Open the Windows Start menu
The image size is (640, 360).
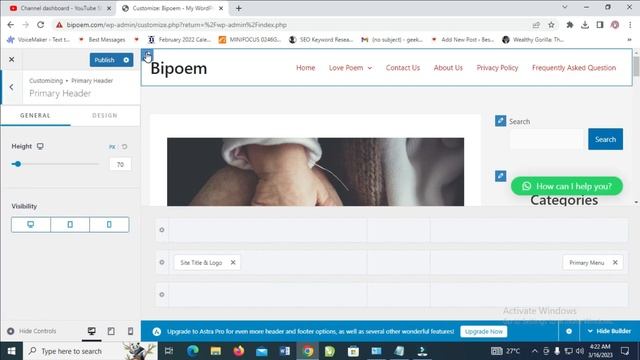click(11, 351)
